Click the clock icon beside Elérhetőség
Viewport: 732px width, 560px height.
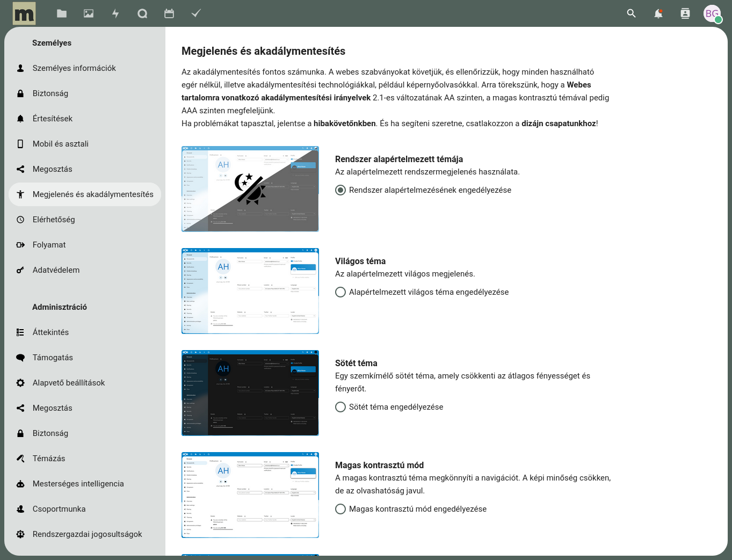[20, 220]
